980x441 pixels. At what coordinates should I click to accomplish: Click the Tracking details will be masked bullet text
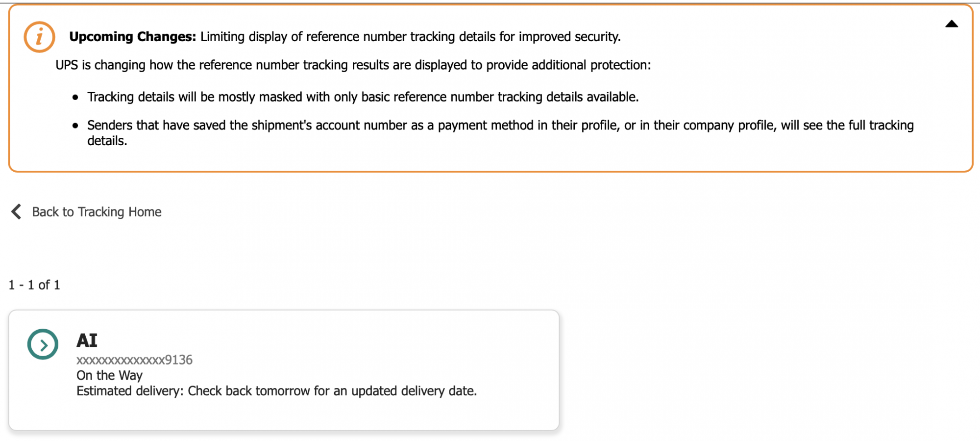(363, 97)
